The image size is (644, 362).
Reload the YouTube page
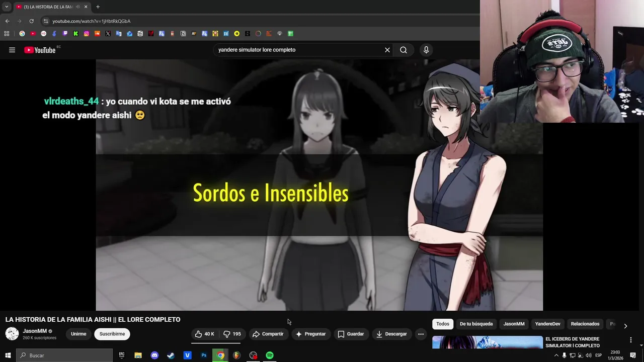pyautogui.click(x=31, y=21)
